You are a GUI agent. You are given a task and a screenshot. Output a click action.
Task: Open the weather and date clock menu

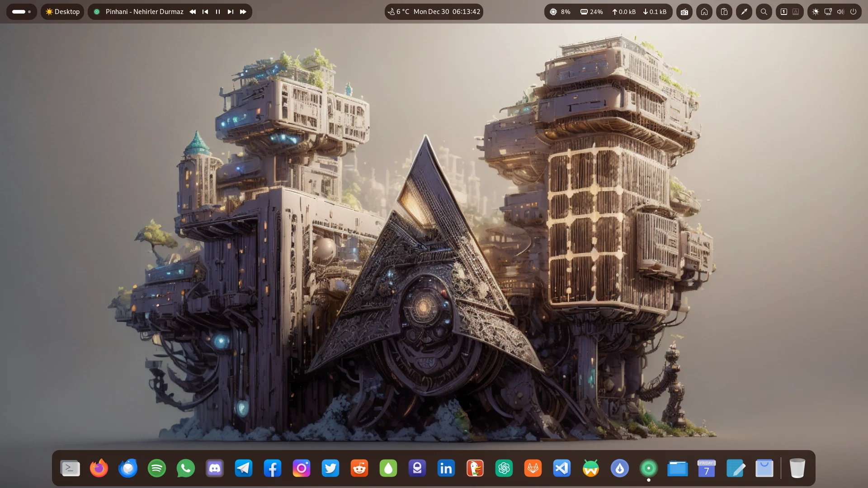(x=434, y=12)
